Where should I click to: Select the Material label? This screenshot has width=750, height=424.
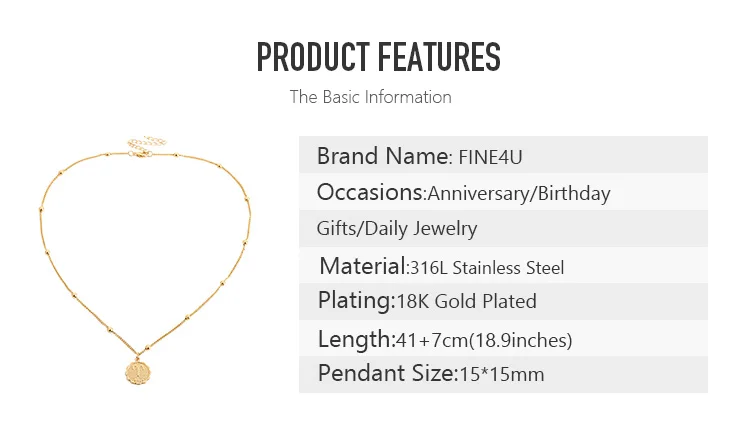(x=364, y=266)
